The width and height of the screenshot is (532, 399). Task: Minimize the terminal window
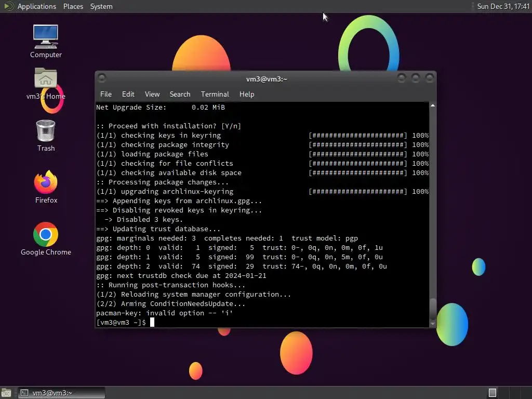(402, 78)
